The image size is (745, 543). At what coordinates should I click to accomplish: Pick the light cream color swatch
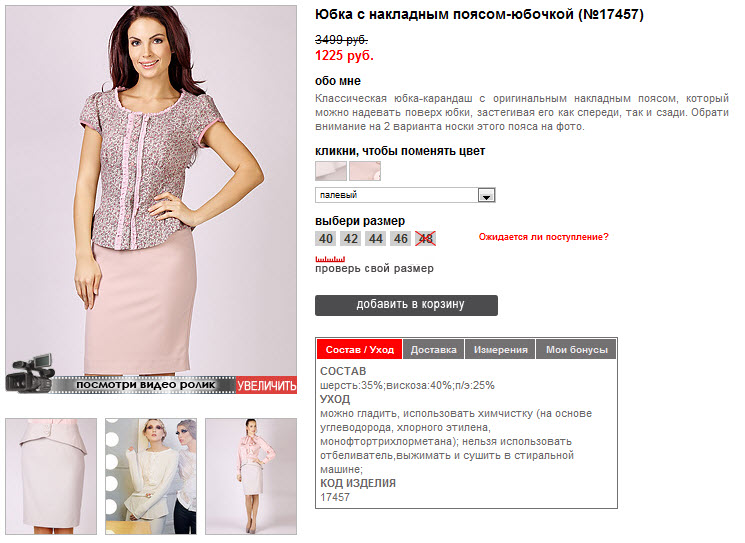331,171
